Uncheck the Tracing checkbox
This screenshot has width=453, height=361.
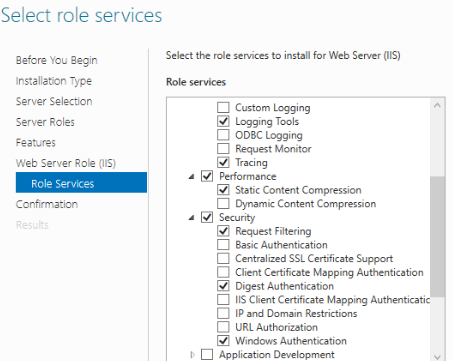[x=223, y=162]
